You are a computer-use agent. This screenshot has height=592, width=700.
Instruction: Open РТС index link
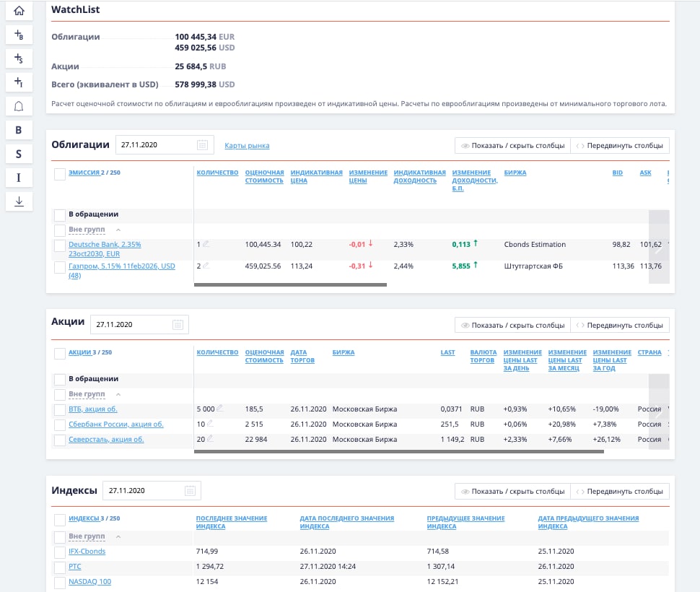tap(75, 567)
